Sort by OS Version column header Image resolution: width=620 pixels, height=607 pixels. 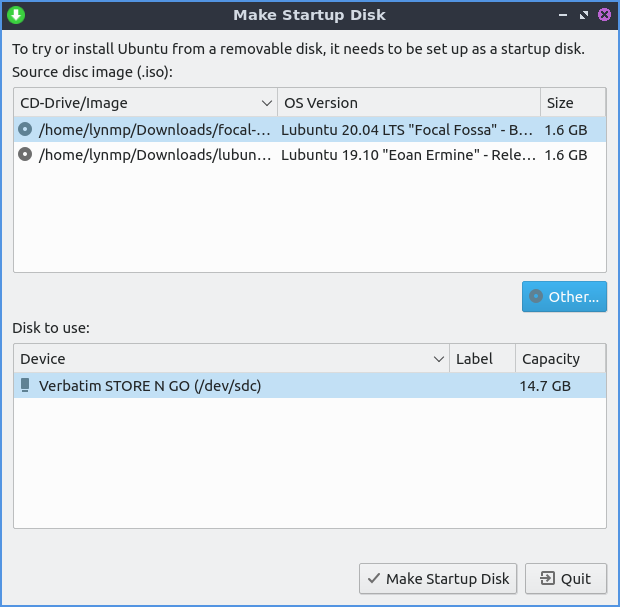(408, 103)
